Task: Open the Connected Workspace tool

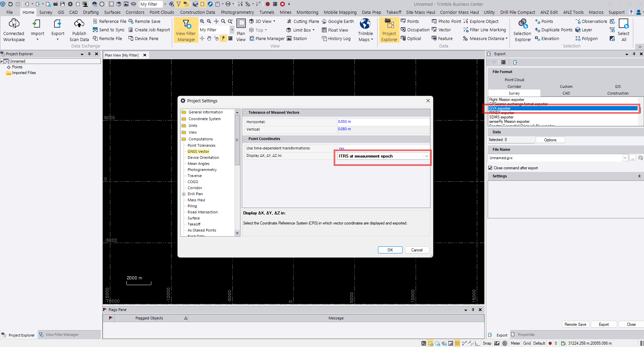Action: pos(14,30)
